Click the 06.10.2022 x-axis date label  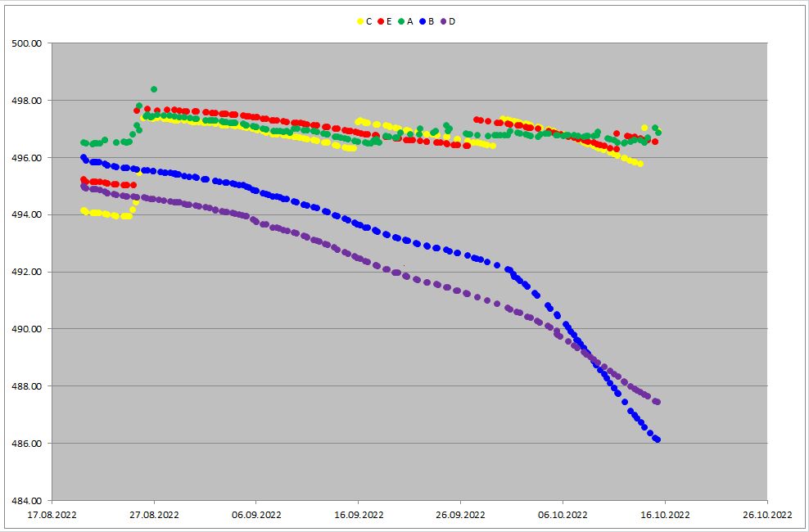(x=563, y=516)
